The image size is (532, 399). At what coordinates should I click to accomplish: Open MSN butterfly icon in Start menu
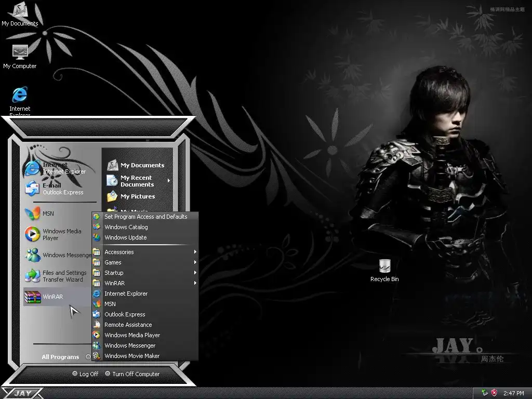point(33,214)
